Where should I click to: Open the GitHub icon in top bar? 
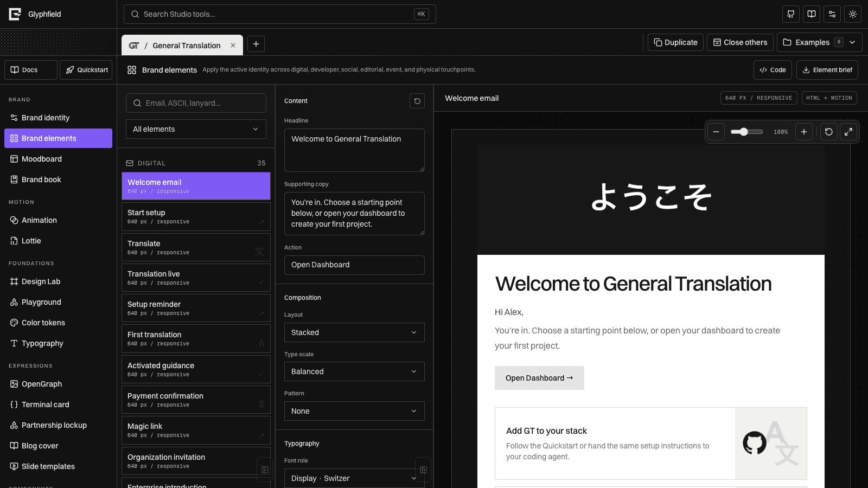791,14
